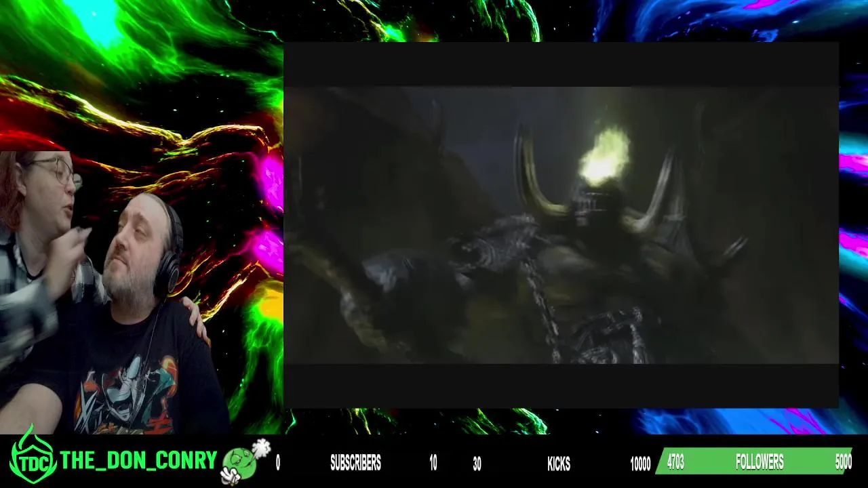Click the 4703 follower count
The image size is (868, 488).
(x=675, y=462)
